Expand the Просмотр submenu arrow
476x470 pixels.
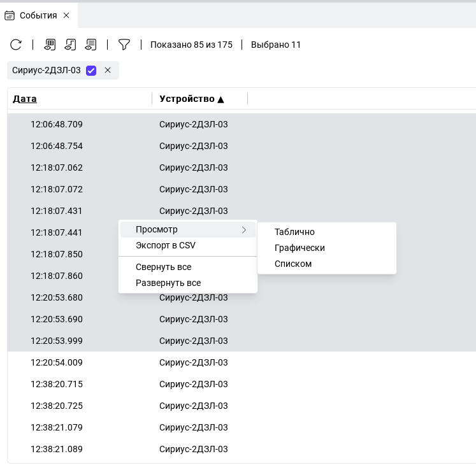pyautogui.click(x=244, y=230)
